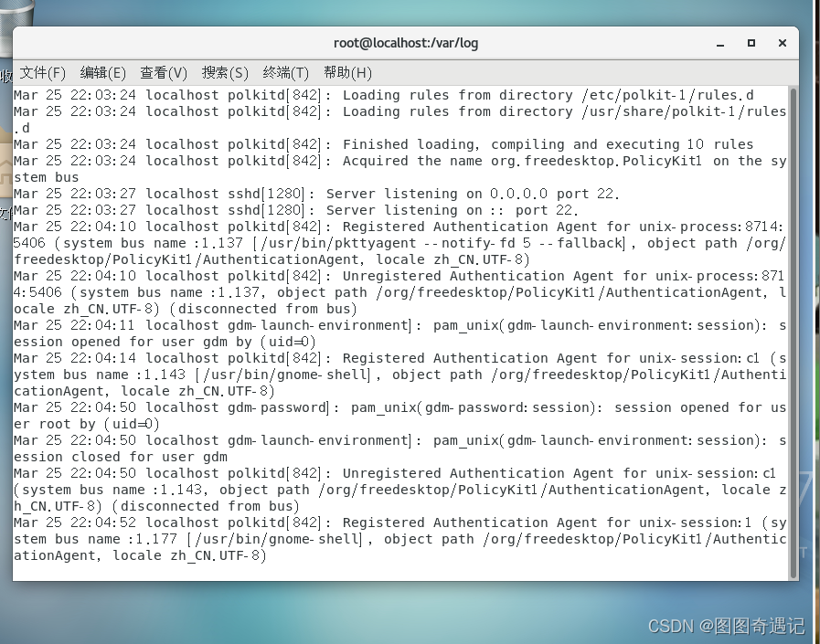Click the trash can desktop icon

tap(16, 26)
